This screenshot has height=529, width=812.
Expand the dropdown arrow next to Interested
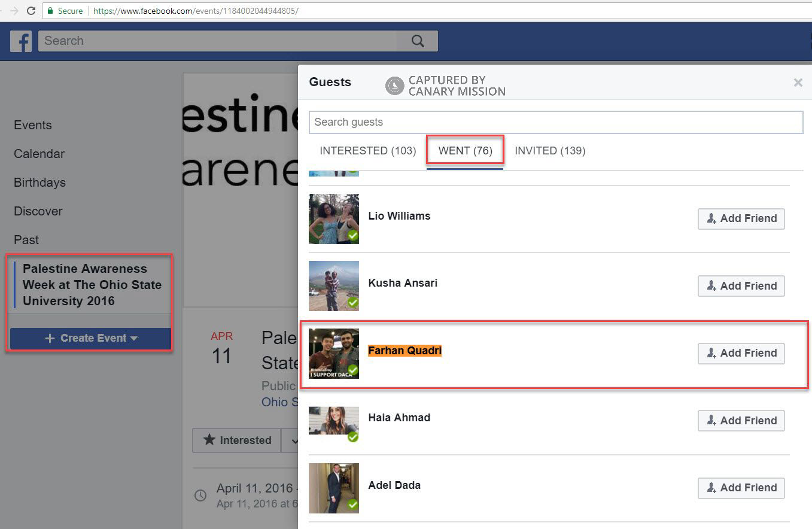point(293,440)
